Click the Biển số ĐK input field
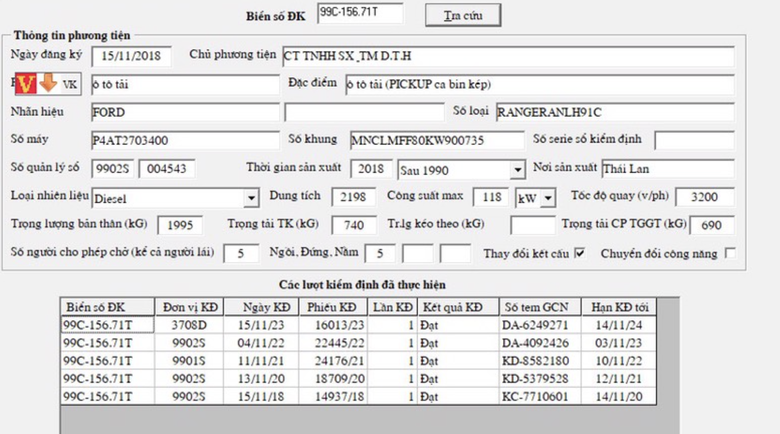Screen dimensions: 780x434 [x=360, y=13]
